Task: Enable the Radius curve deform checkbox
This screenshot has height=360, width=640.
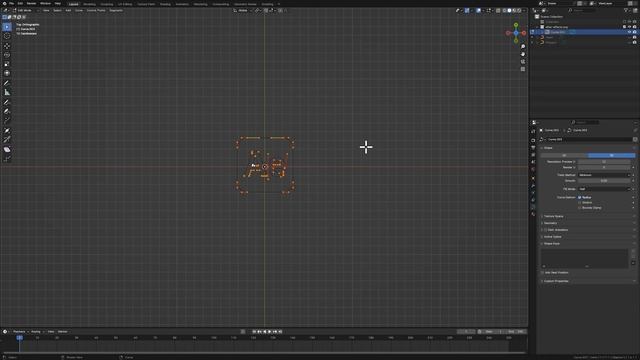Action: pos(580,198)
